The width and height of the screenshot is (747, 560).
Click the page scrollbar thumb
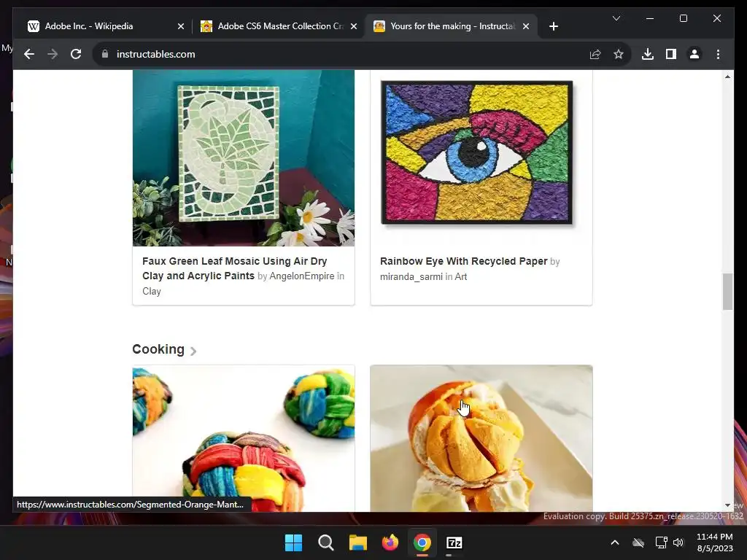(x=727, y=292)
